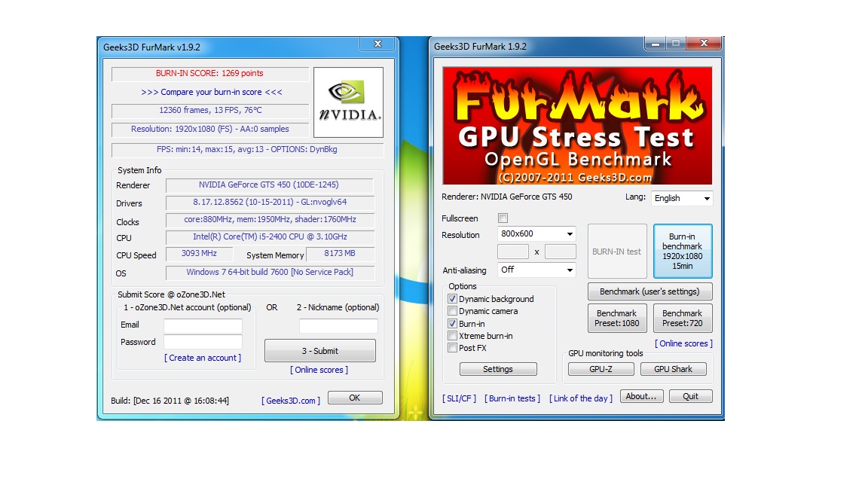Viewport: 868px width, 488px height.
Task: Click FPS: min:14, max:15 text
Action: [x=247, y=149]
